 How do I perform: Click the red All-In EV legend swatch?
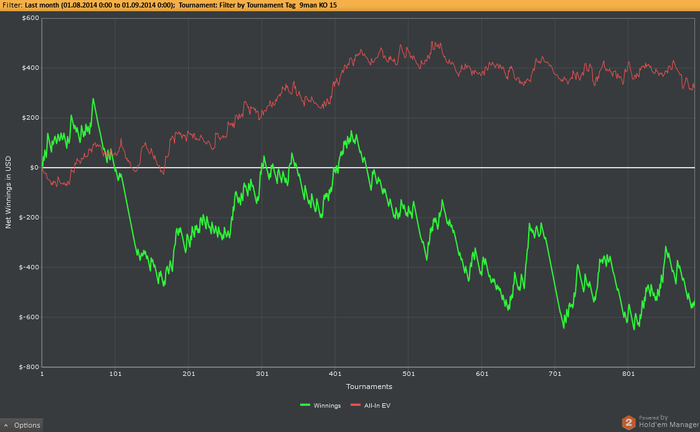[x=356, y=405]
